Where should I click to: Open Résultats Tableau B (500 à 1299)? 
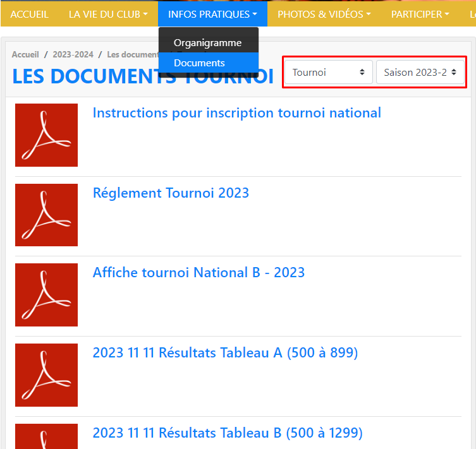228,433
